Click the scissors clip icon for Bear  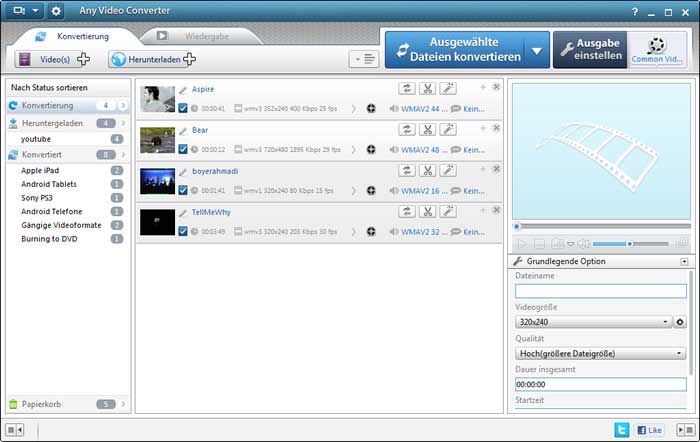coord(427,129)
